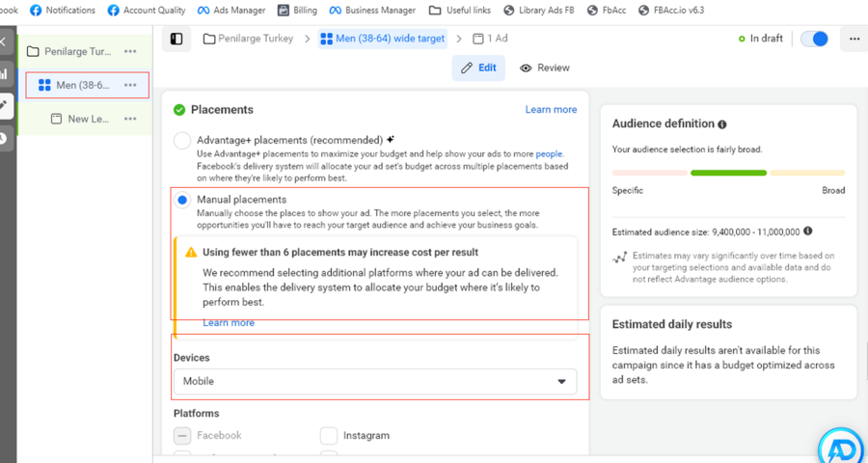Close the side panel with X icon

point(3,41)
